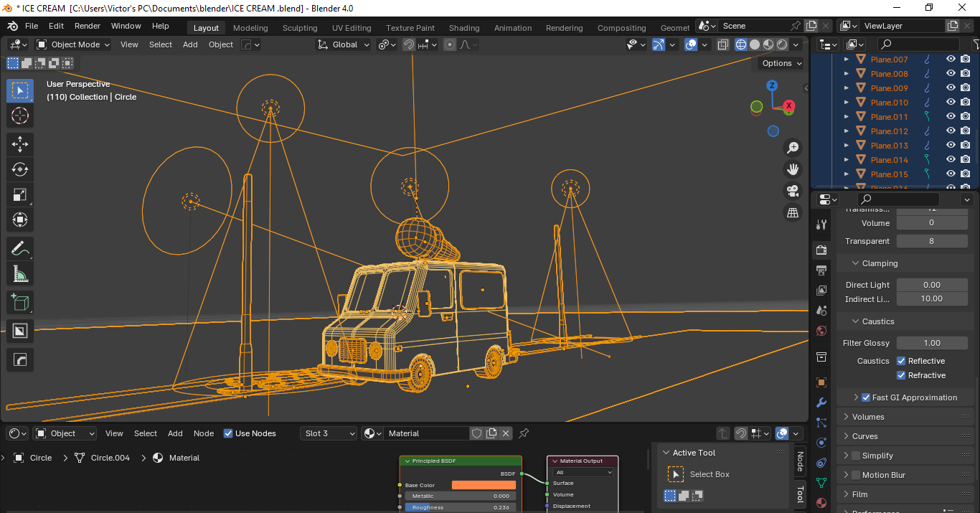Open the viewport Add menu

pos(190,44)
